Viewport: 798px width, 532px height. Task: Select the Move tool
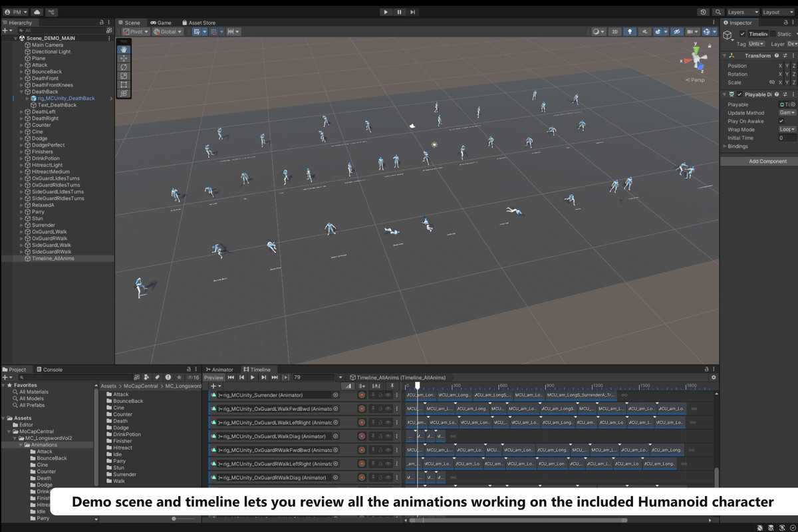coord(123,58)
